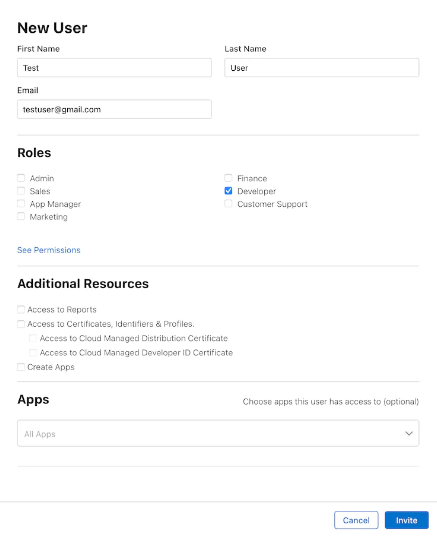Viewport: 437px width, 537px height.
Task: Open the All Apps dropdown
Action: [218, 434]
